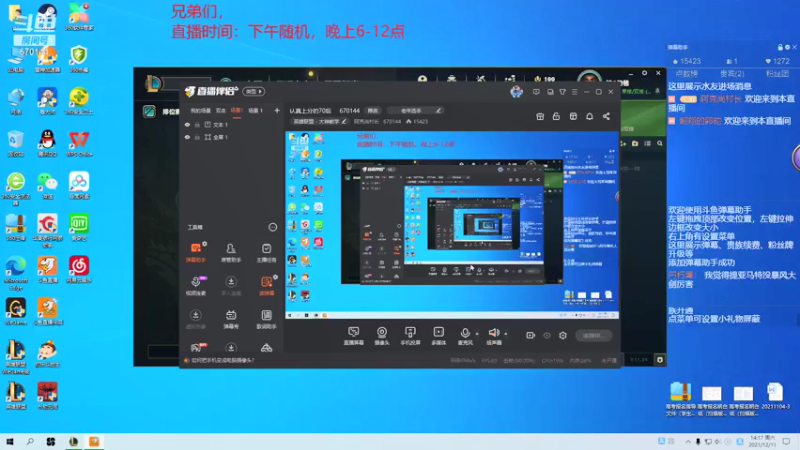The width and height of the screenshot is (800, 450).
Task: Toggle the lock icon in the 弹幕助手 overlay
Action: coord(780,47)
